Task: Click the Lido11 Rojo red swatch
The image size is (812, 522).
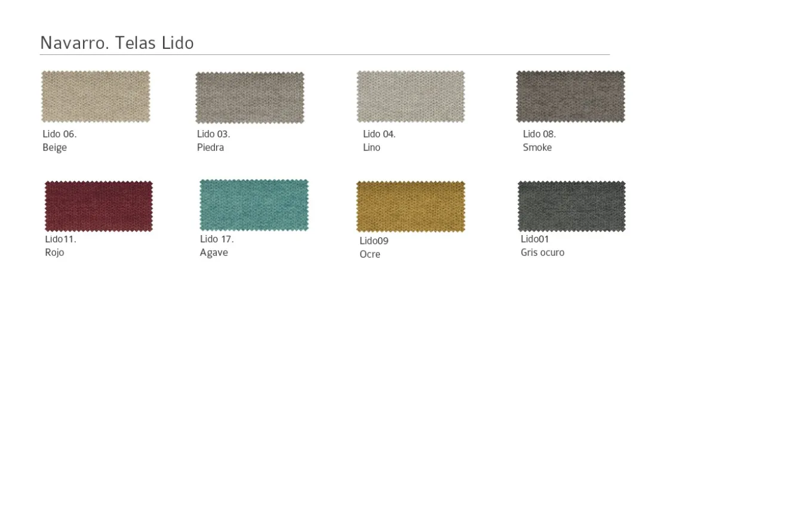Action: pyautogui.click(x=99, y=206)
